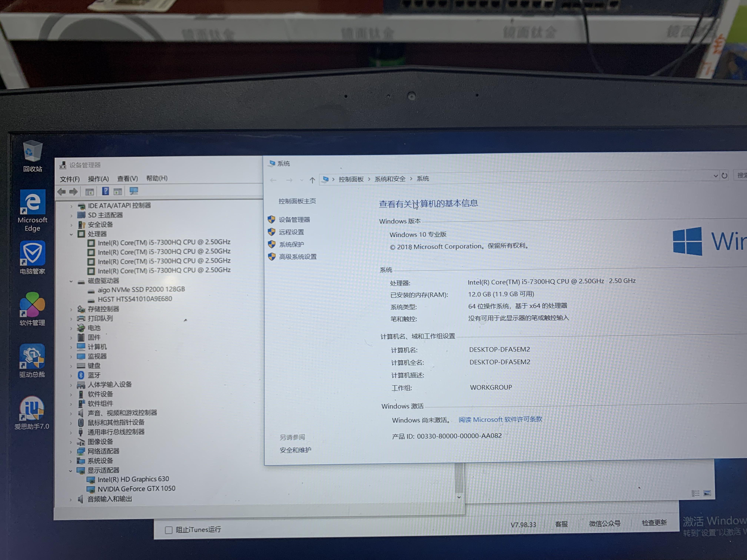Click the shield icon beside 设备管理器

[x=271, y=219]
